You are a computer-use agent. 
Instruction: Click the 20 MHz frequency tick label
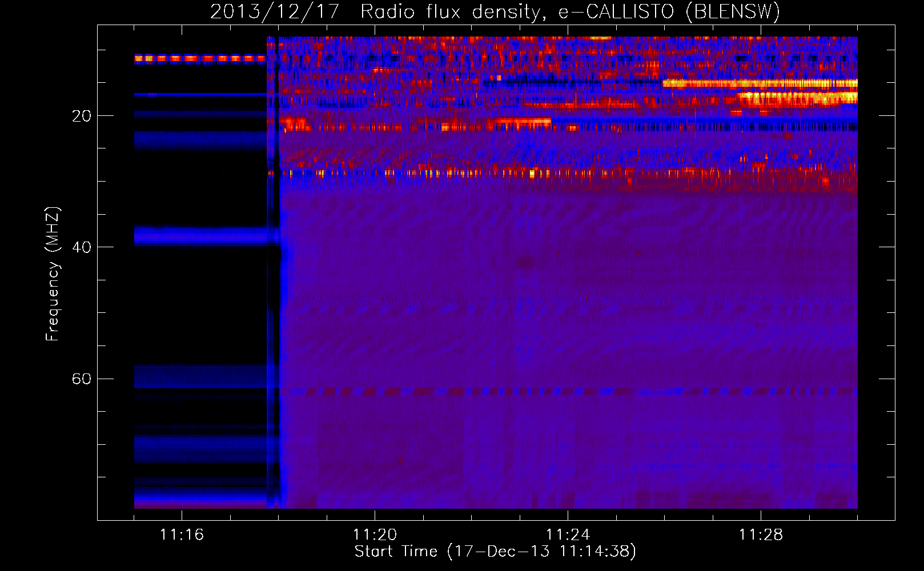(82, 116)
